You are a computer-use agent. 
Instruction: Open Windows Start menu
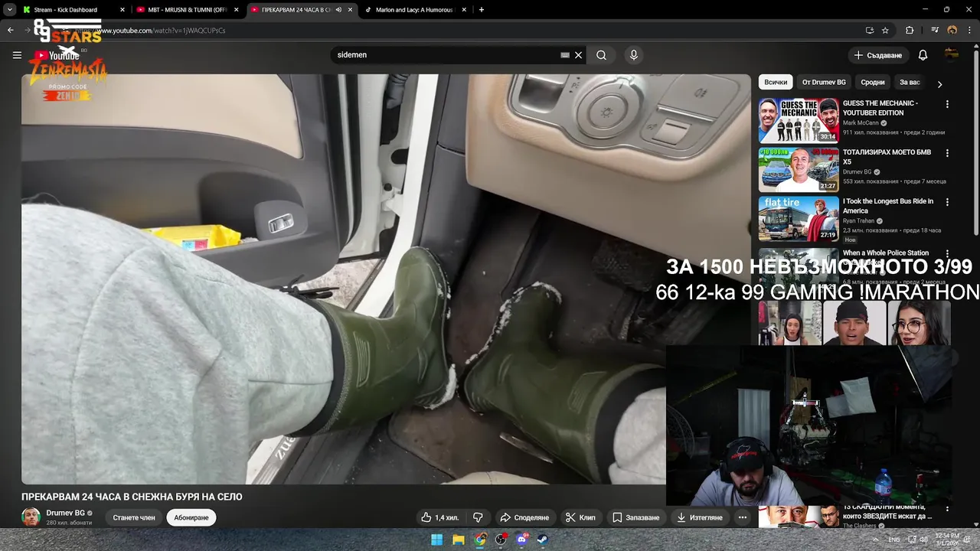(x=436, y=540)
